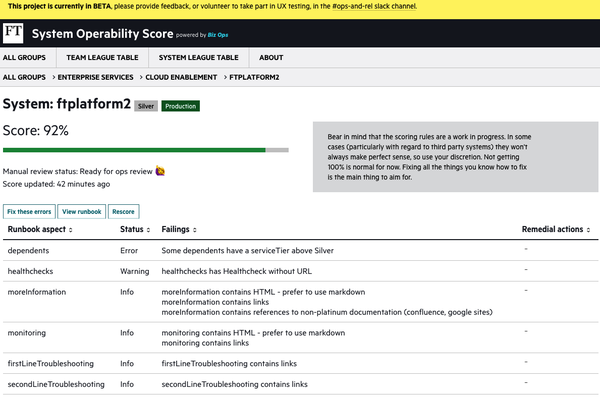Go to All Groups breadcrumb

pos(24,77)
